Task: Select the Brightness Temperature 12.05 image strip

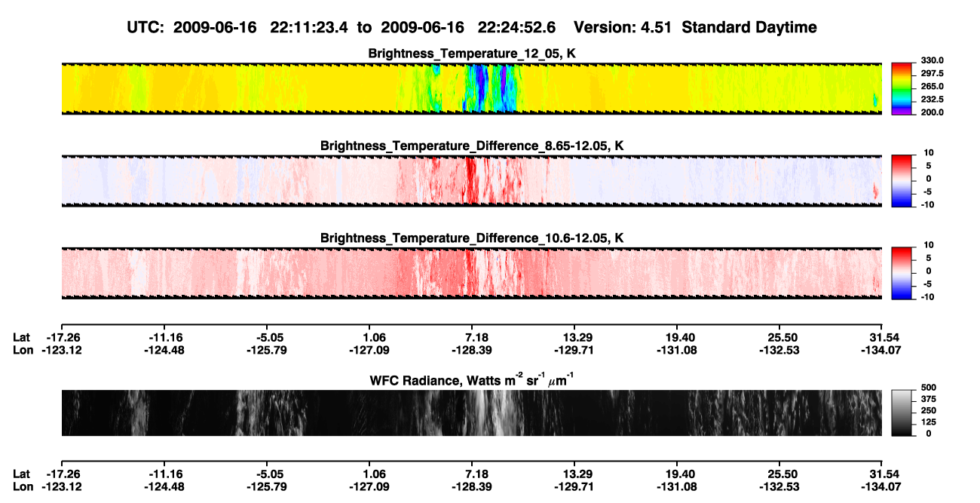Action: click(471, 88)
